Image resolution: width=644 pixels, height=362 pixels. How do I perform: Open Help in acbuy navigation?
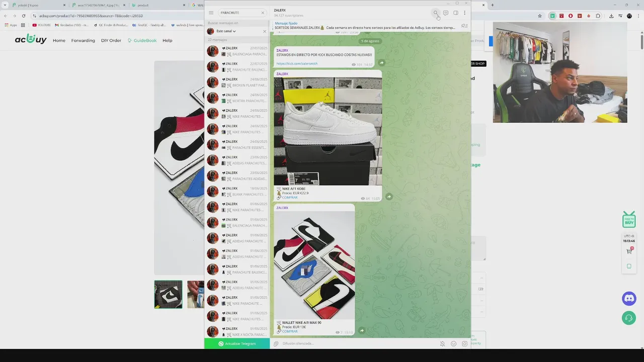coord(167,40)
